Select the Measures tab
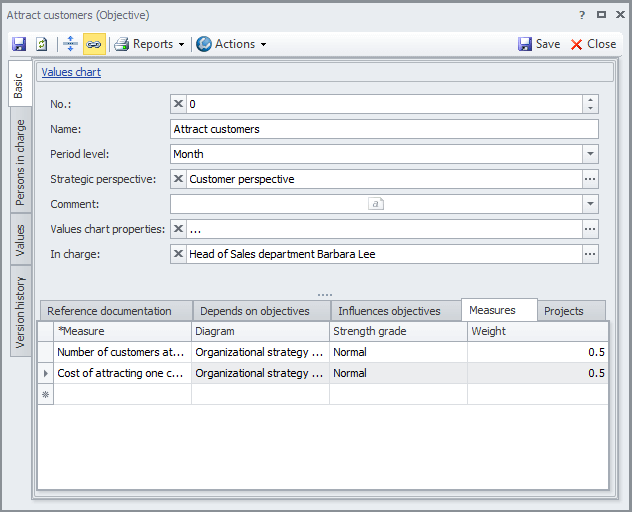This screenshot has width=632, height=512. pos(499,310)
